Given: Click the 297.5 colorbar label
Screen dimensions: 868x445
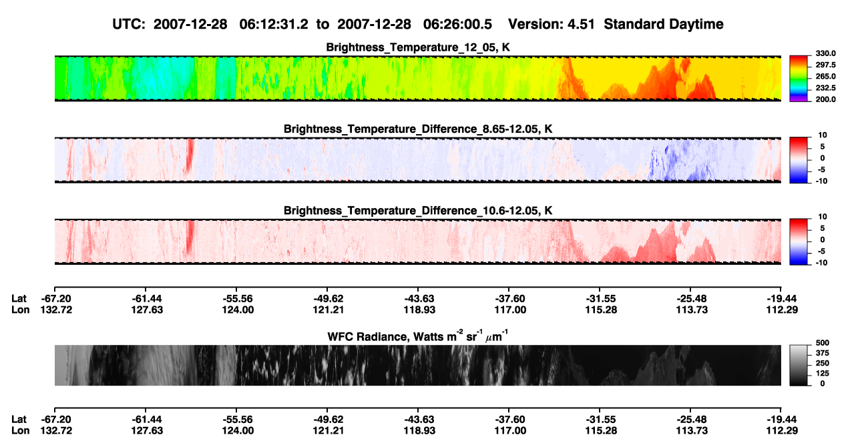Looking at the screenshot, I should [x=826, y=65].
